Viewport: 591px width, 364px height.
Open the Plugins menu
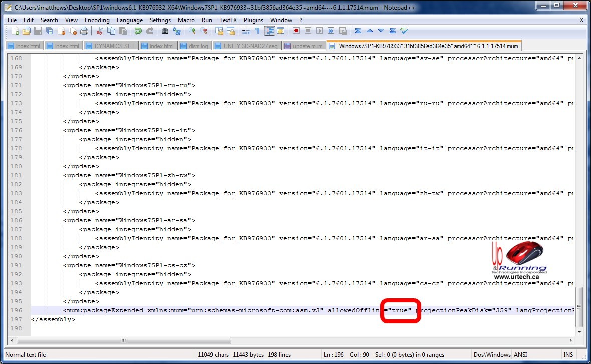click(x=253, y=20)
